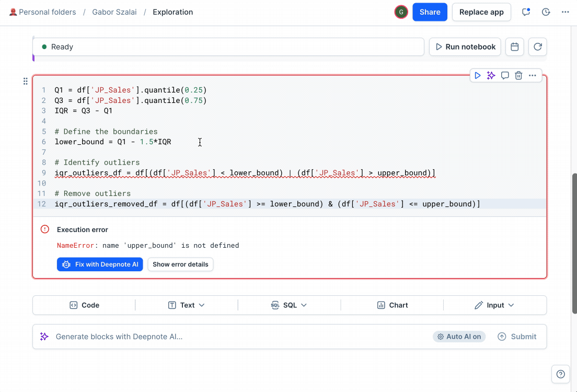Image resolution: width=577 pixels, height=392 pixels.
Task: Open the help question mark icon
Action: pyautogui.click(x=560, y=374)
